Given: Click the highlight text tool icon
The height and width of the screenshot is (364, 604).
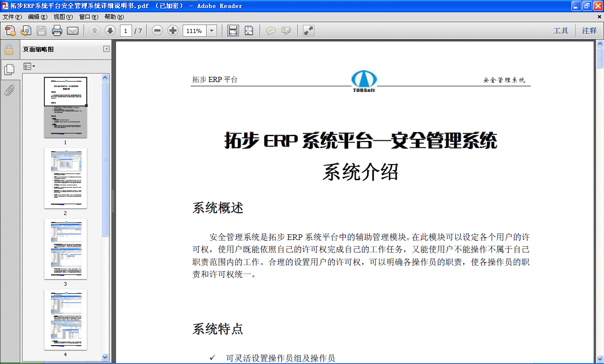Looking at the screenshot, I should pos(286,30).
